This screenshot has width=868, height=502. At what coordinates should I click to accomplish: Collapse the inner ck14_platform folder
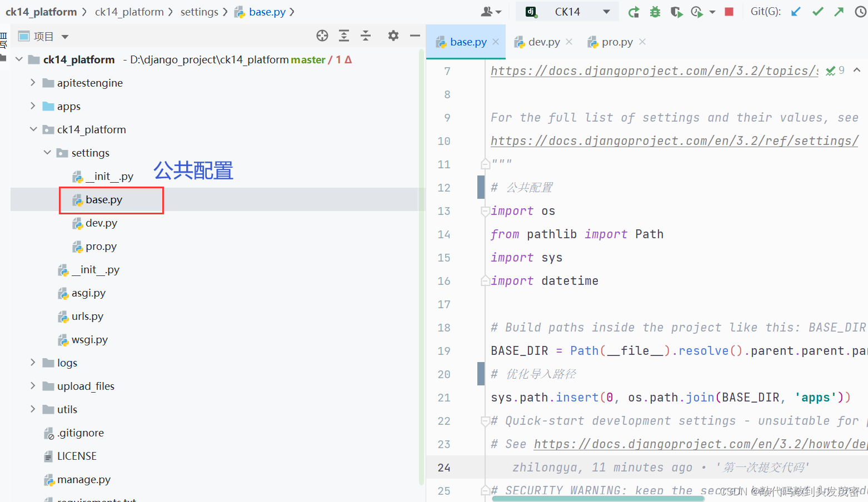pyautogui.click(x=33, y=129)
